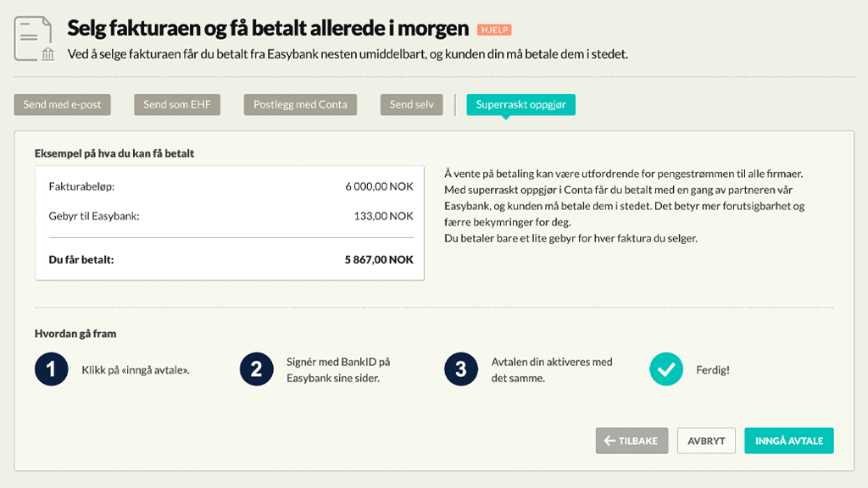Click the AVBRYT cancel button
The image size is (868, 488).
click(x=706, y=441)
